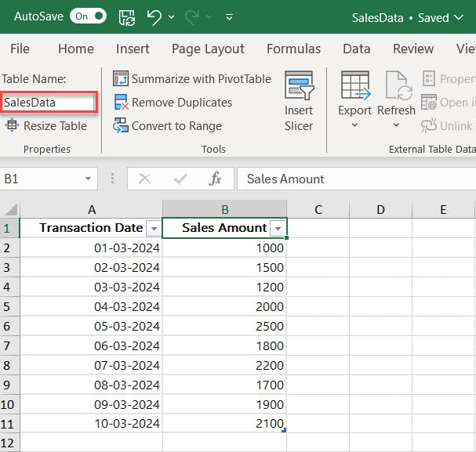Toggle the AutoSave switch
Screen dimensions: 476x452
88,16
